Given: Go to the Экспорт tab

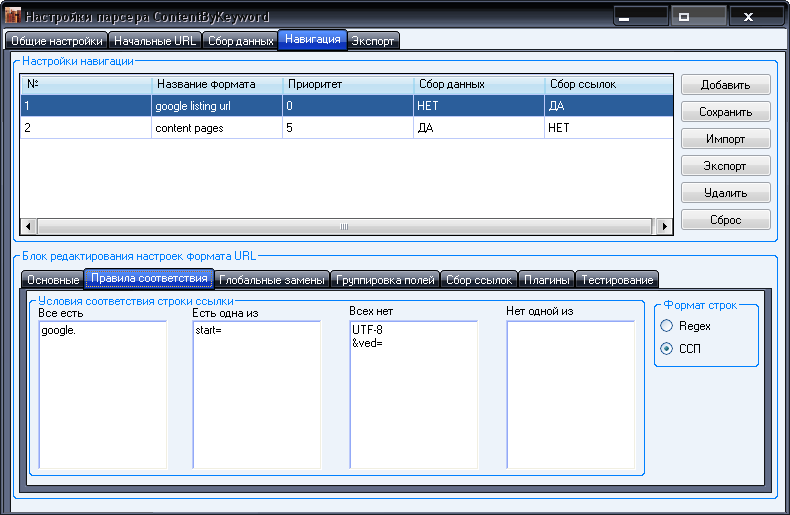Looking at the screenshot, I should (374, 41).
